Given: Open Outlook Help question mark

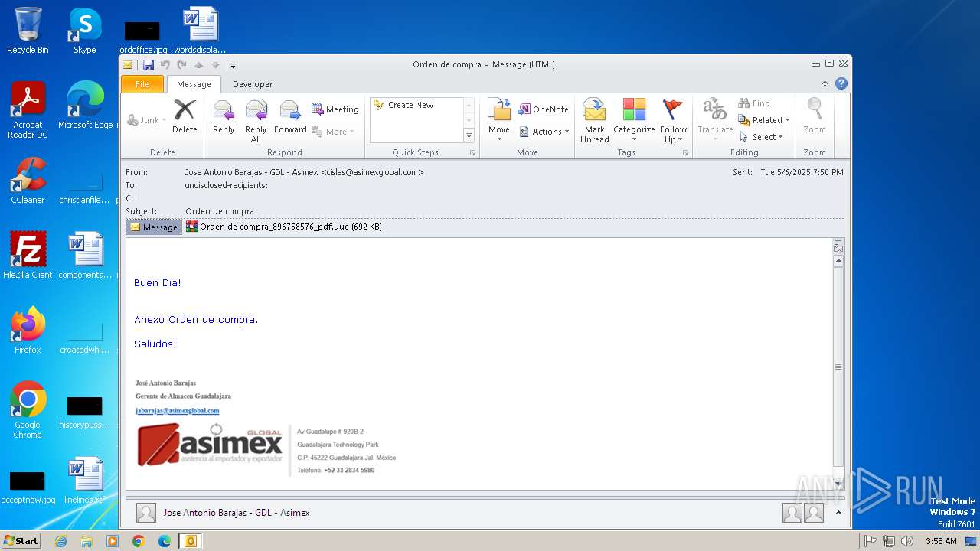Looking at the screenshot, I should coord(841,84).
